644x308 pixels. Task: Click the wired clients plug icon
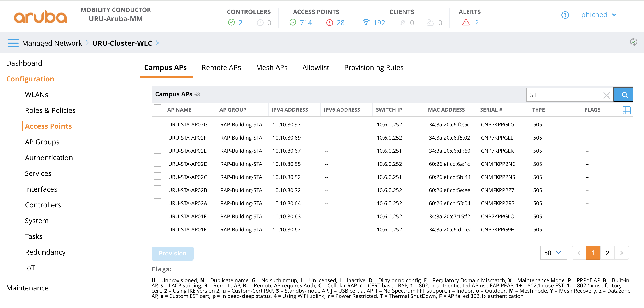[x=403, y=23]
